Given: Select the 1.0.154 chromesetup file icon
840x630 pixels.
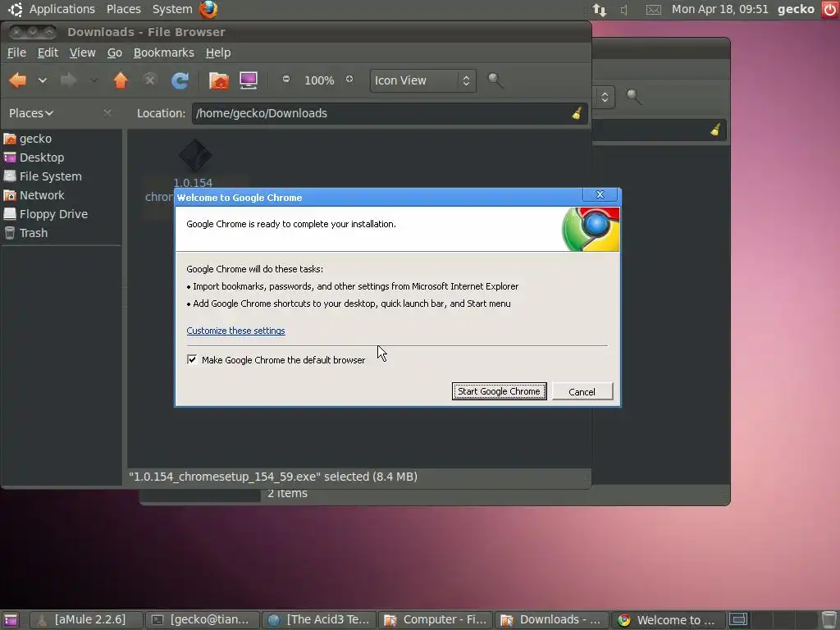Looking at the screenshot, I should (x=194, y=157).
